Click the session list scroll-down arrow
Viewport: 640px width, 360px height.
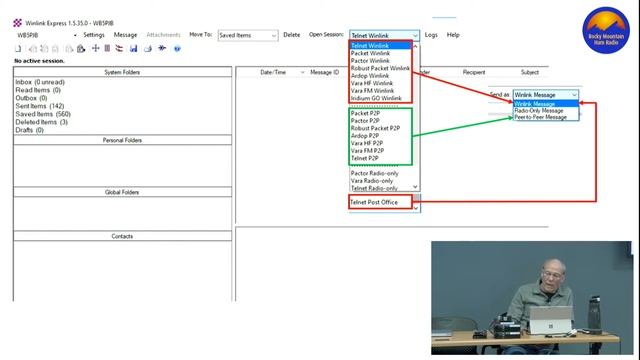(416, 187)
